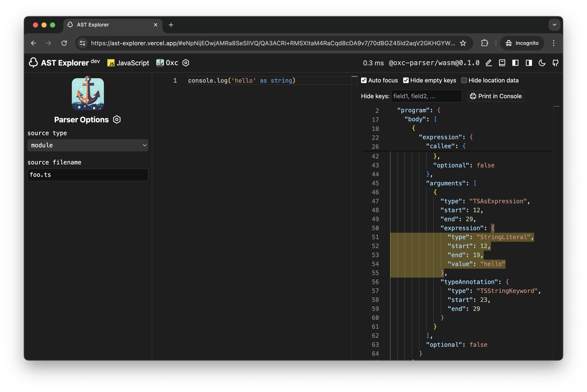Viewport: 587px width, 392px height.
Task: Reload the page with refresh icon
Action: 64,43
